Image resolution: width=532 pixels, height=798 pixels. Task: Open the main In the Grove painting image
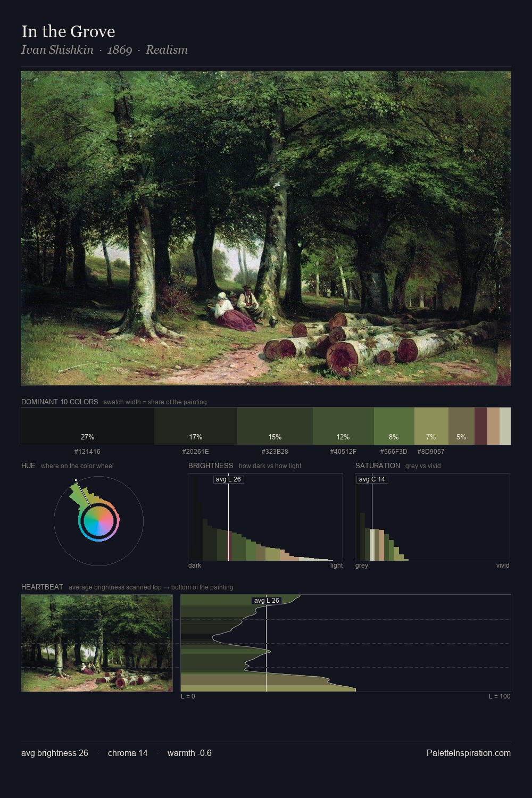[266, 228]
